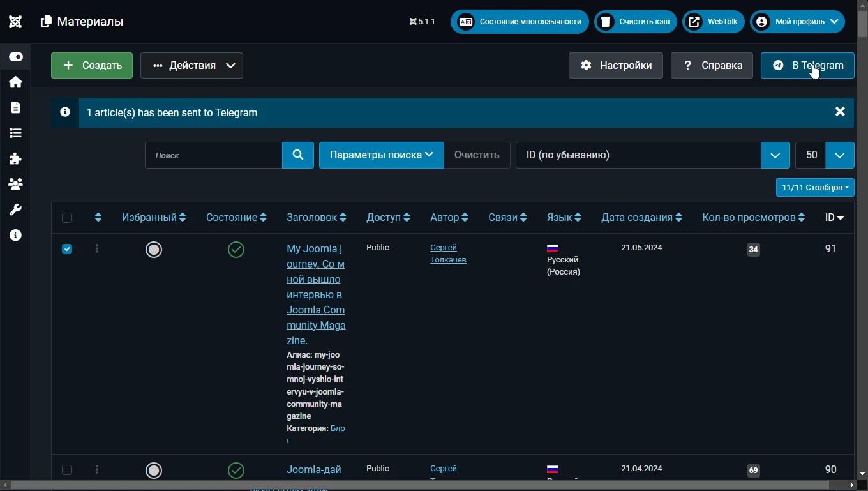Screen dimensions: 868x491
Task: Click the Joomla logo in top-left corner
Action: 15,22
